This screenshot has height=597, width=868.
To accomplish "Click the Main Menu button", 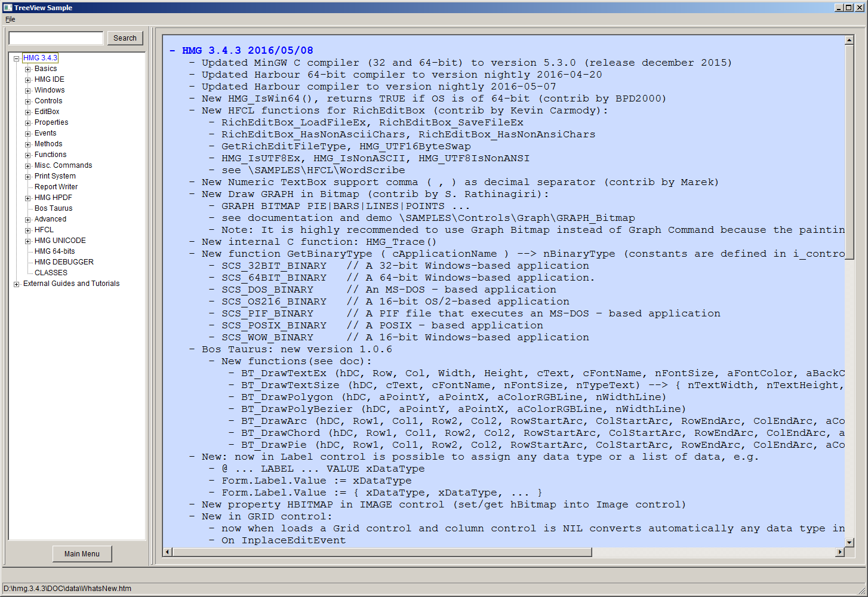I will [82, 553].
